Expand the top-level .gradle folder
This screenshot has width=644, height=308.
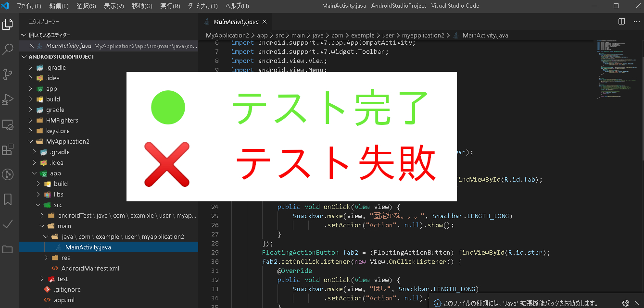tap(109, 67)
